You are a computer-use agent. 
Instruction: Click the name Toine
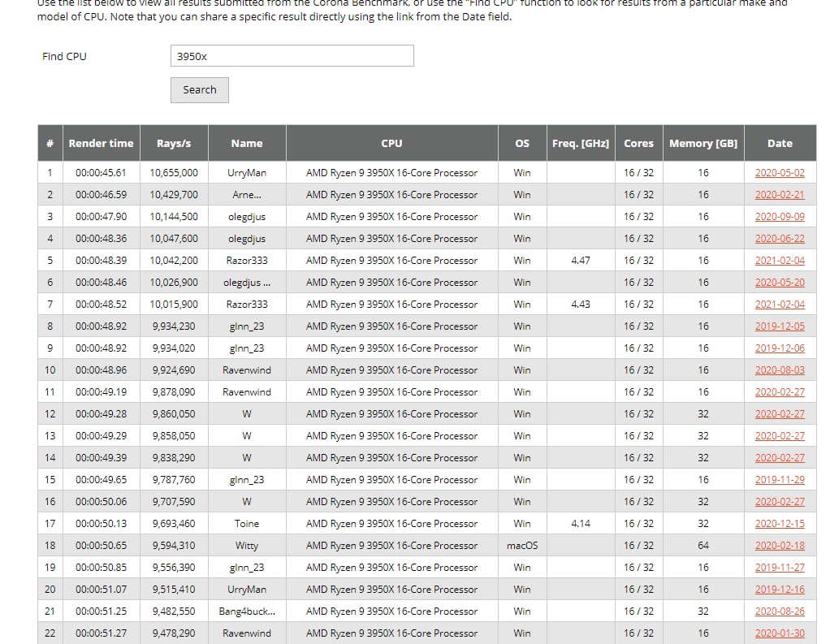(247, 523)
